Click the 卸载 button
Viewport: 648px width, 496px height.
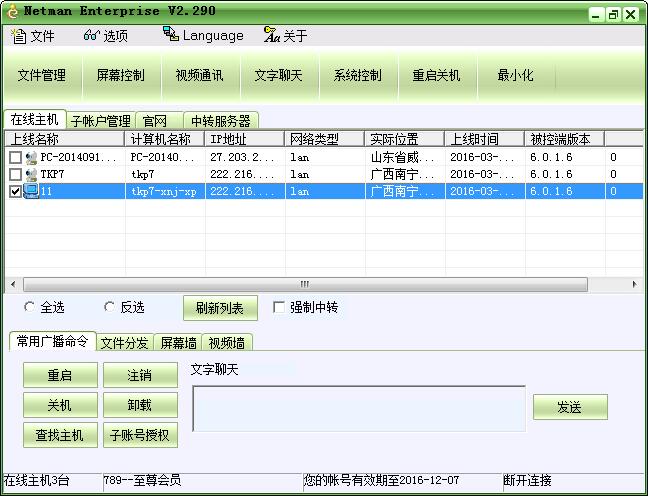pyautogui.click(x=141, y=405)
